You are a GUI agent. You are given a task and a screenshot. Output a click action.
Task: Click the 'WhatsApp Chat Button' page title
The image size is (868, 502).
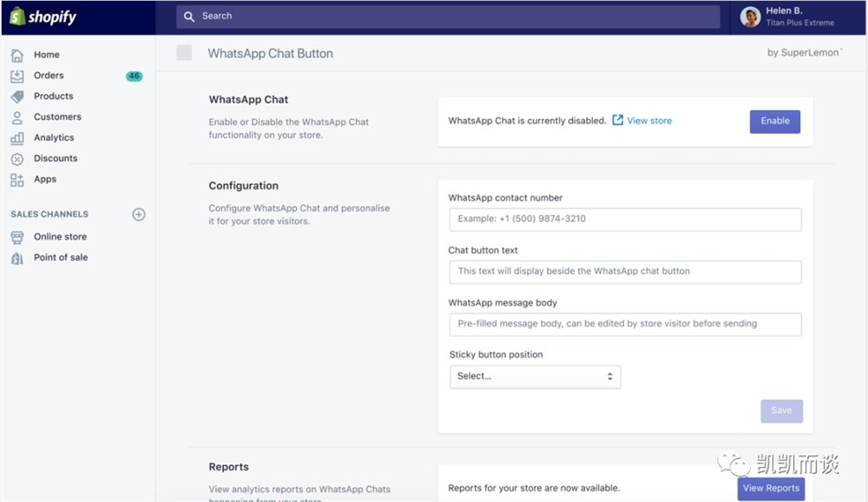[x=271, y=53]
